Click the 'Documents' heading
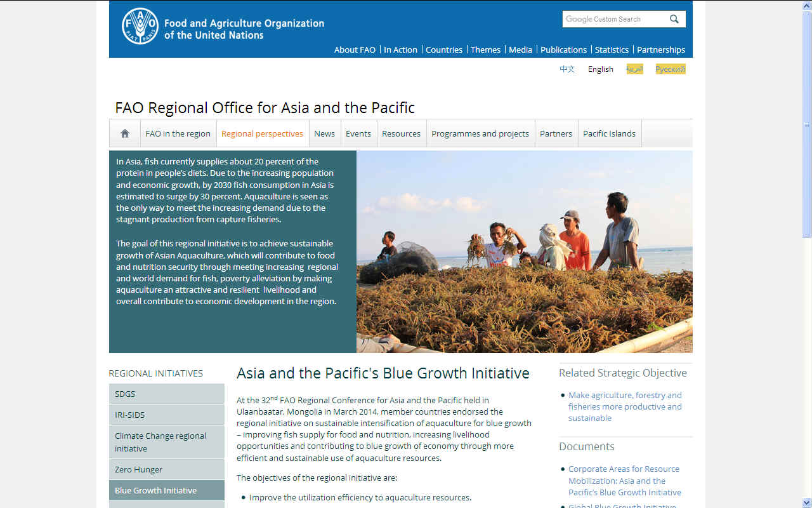Screen dimensions: 812x508 (x=587, y=446)
